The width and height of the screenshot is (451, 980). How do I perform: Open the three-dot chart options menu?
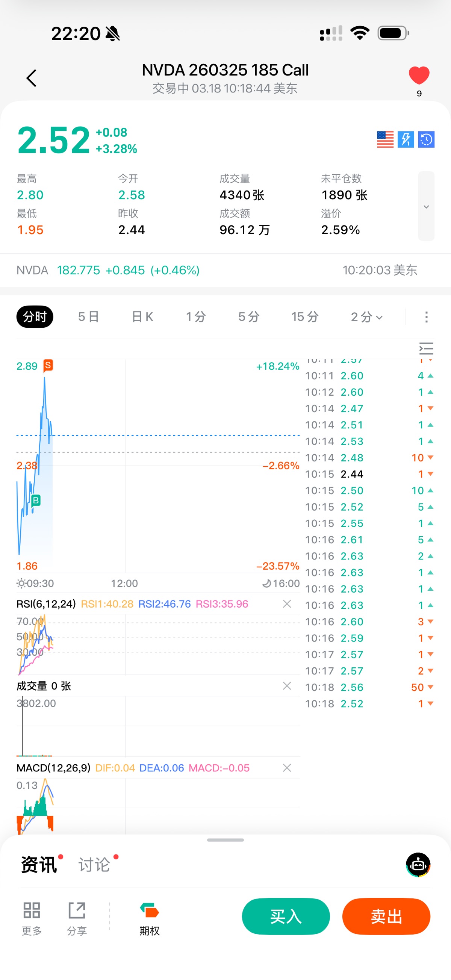(426, 317)
